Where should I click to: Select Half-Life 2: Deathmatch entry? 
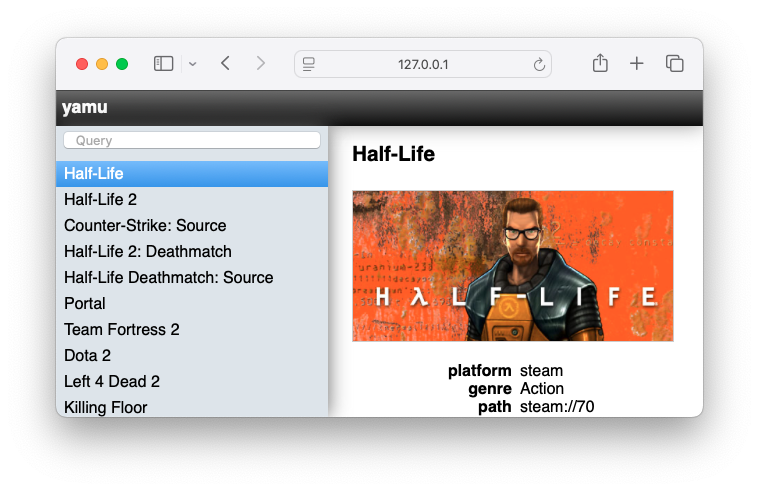pyautogui.click(x=192, y=252)
